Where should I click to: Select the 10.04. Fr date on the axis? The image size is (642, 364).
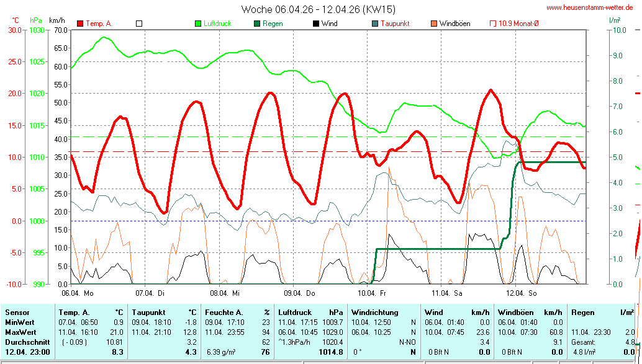click(371, 293)
